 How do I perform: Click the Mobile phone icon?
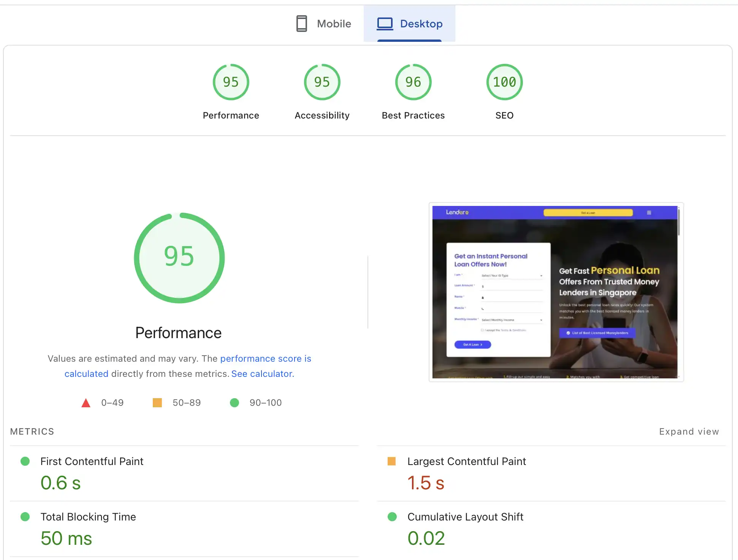(301, 24)
